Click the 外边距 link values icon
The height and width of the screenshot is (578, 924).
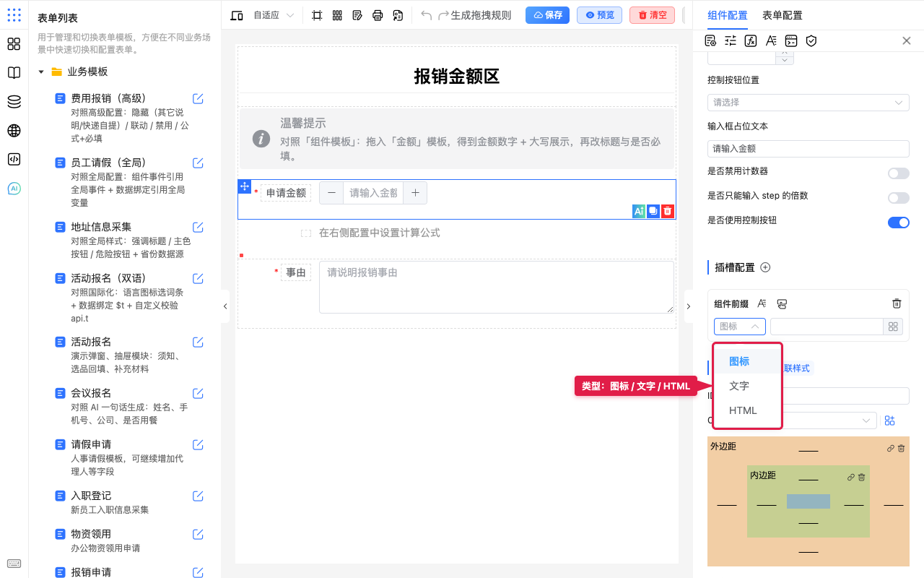point(891,449)
